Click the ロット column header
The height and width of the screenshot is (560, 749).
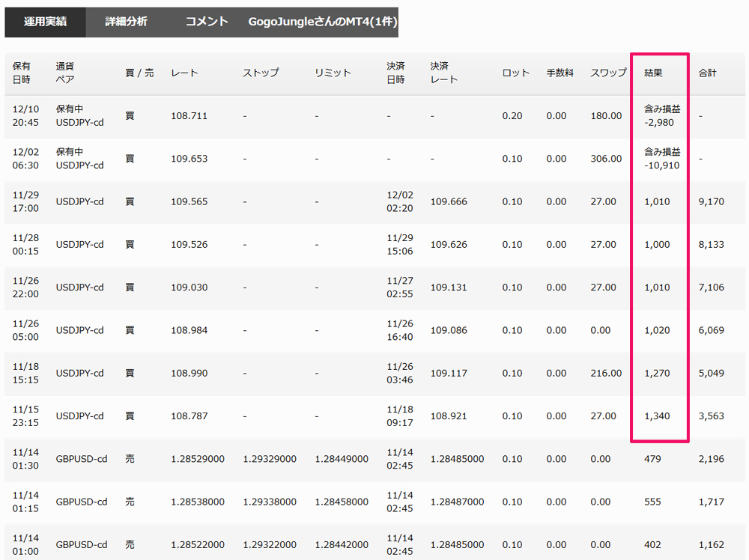[516, 73]
